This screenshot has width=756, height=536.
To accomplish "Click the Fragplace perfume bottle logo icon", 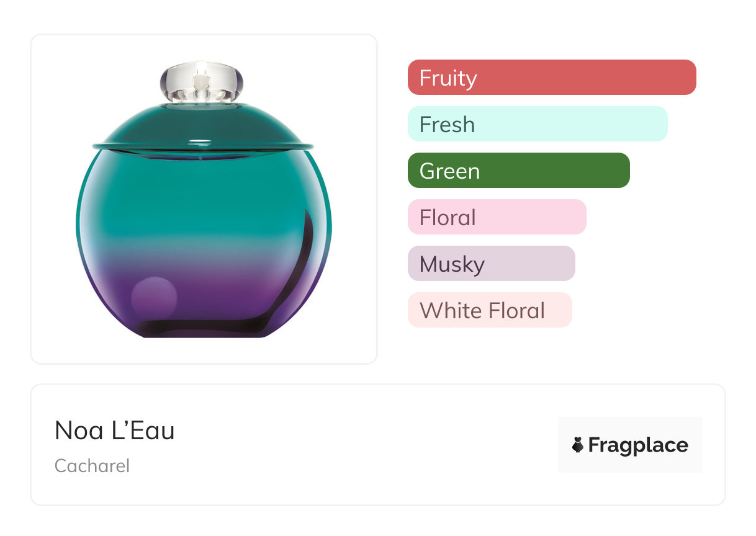I will 578,445.
